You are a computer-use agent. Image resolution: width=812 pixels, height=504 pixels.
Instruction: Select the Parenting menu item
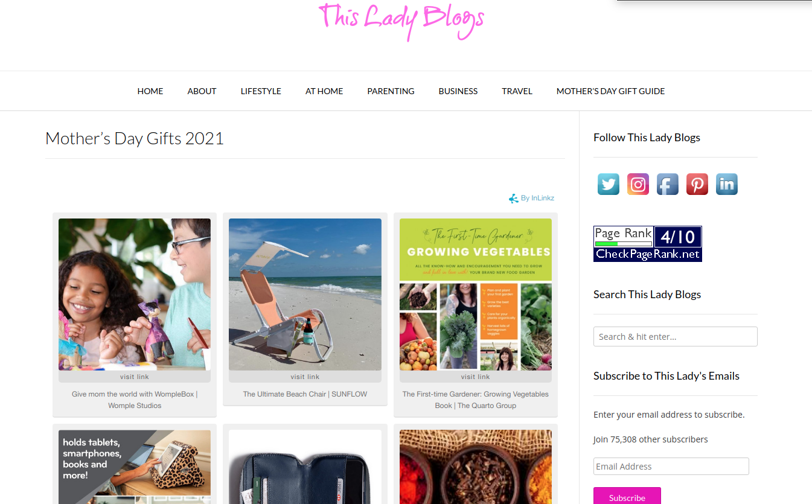pyautogui.click(x=391, y=91)
